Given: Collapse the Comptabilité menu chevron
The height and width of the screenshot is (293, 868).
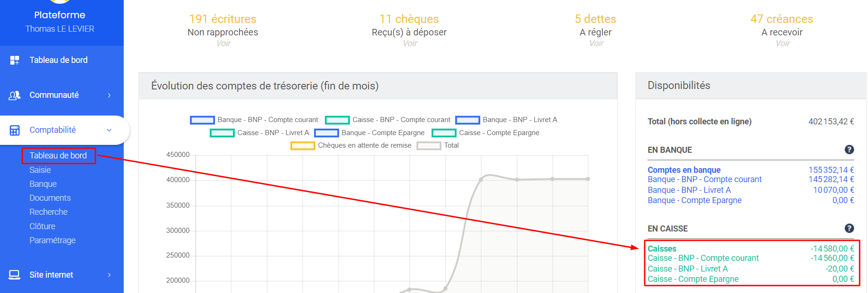Looking at the screenshot, I should coord(109,130).
